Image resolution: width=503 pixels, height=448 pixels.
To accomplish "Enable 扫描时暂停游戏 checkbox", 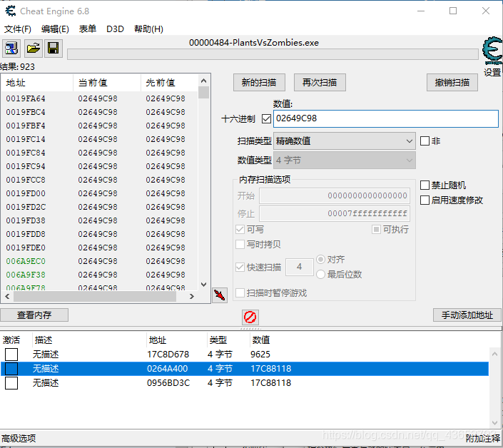I will pos(240,292).
